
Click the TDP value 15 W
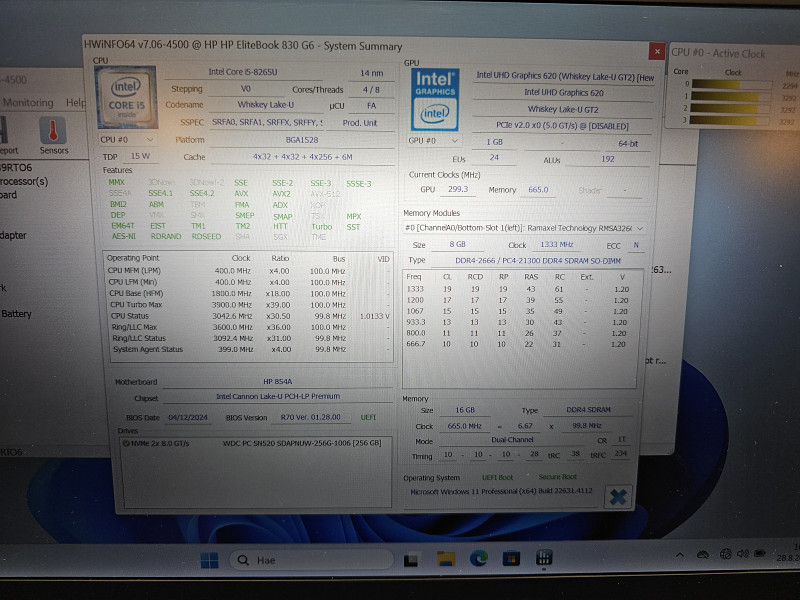[140, 156]
